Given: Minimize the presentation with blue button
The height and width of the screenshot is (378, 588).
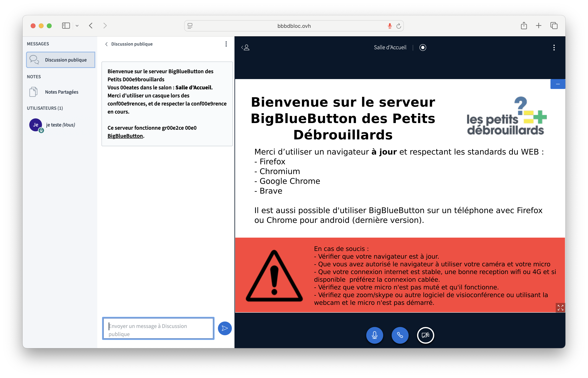Looking at the screenshot, I should 558,84.
